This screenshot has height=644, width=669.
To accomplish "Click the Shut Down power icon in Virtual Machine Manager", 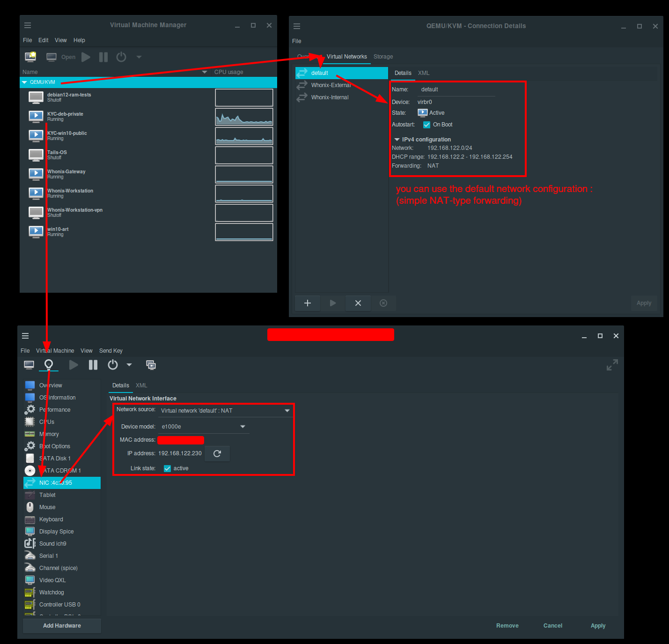I will 121,57.
